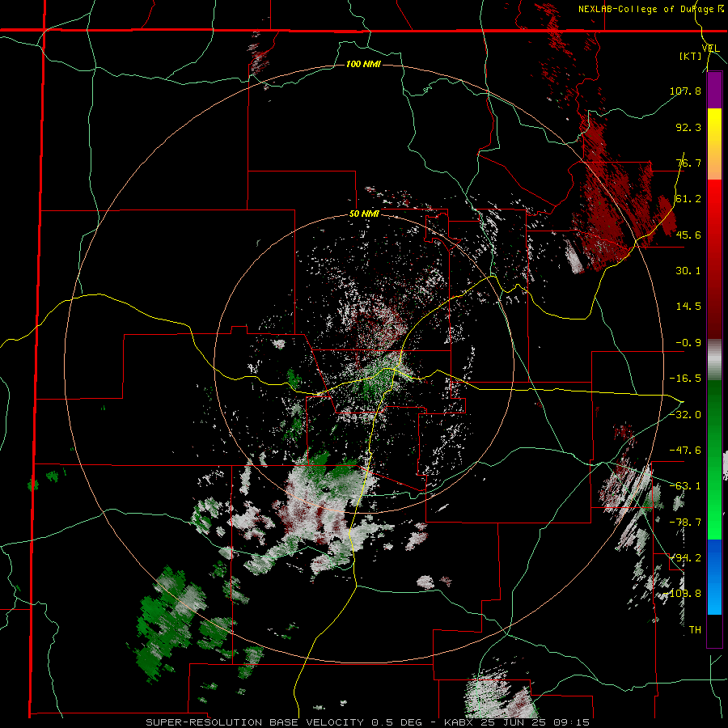Screen dimensions: 728x728
Task: Select the -47.6 scale value
Action: click(x=685, y=451)
